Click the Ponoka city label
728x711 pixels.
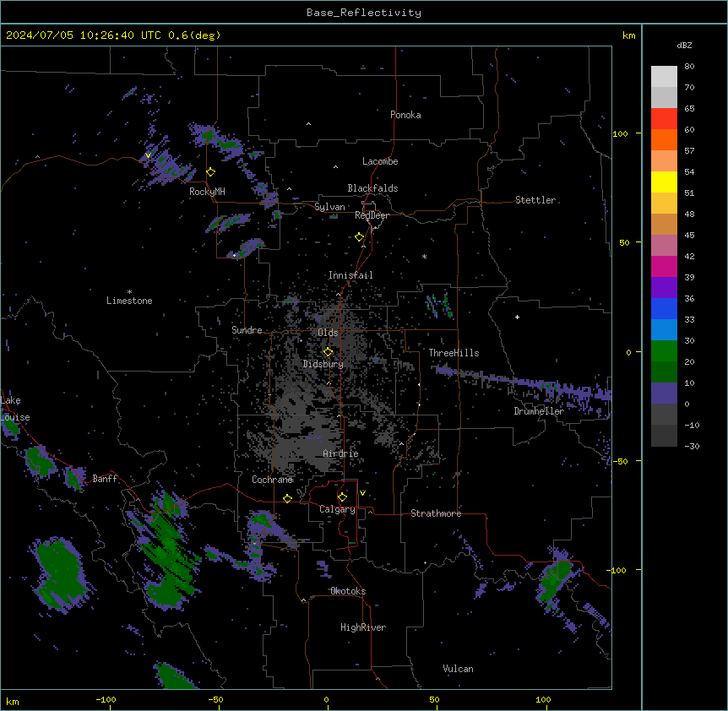pyautogui.click(x=405, y=115)
